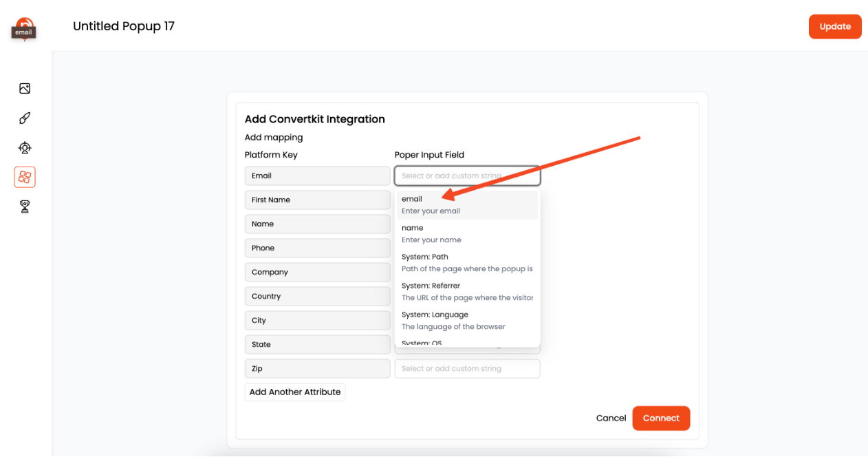Pick "System: Path" from the dropdown list
Viewport: 868px width, 457px height.
(x=467, y=263)
